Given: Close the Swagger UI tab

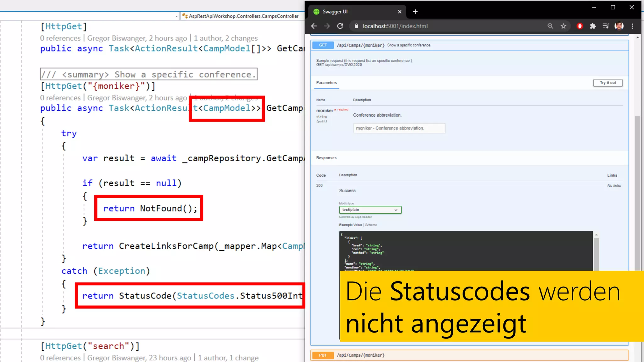Looking at the screenshot, I should (400, 12).
